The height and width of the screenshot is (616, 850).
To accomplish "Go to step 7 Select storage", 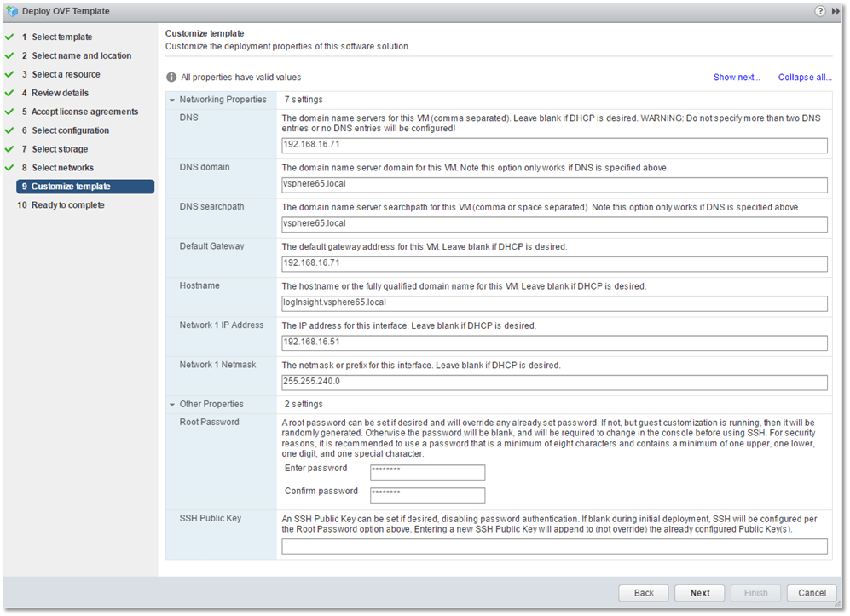I will [55, 149].
